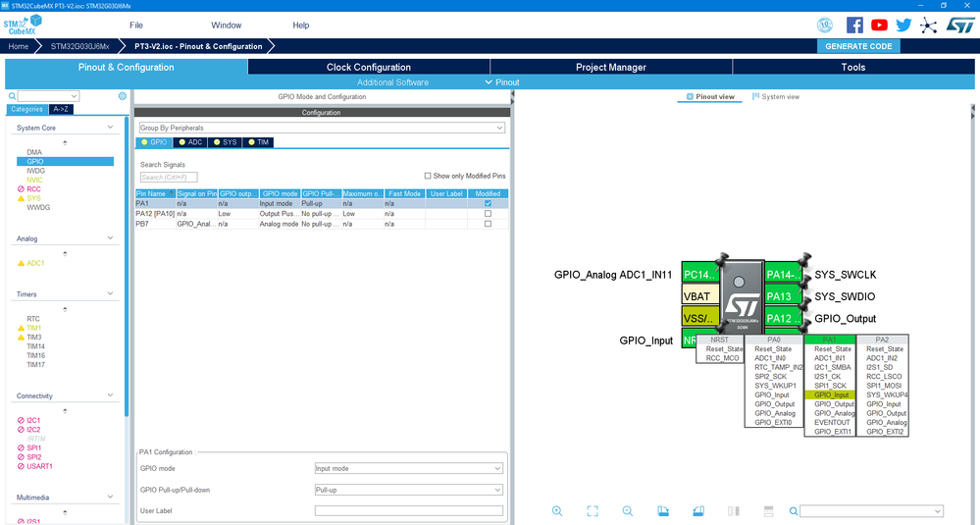Select the PA14 pin on chip

pyautogui.click(x=783, y=275)
